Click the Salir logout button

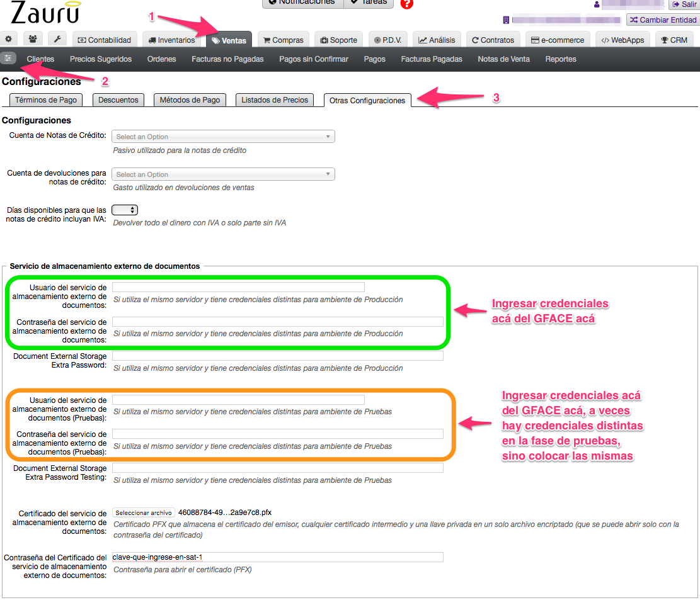pos(684,4)
